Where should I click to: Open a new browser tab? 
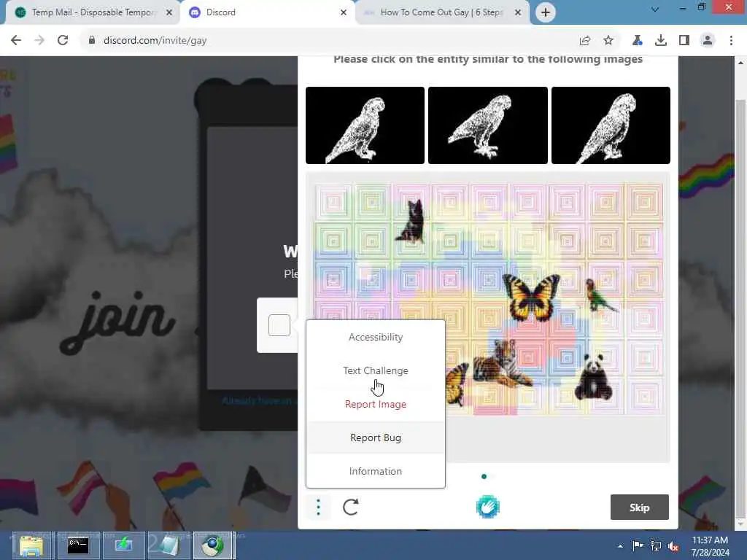(546, 12)
